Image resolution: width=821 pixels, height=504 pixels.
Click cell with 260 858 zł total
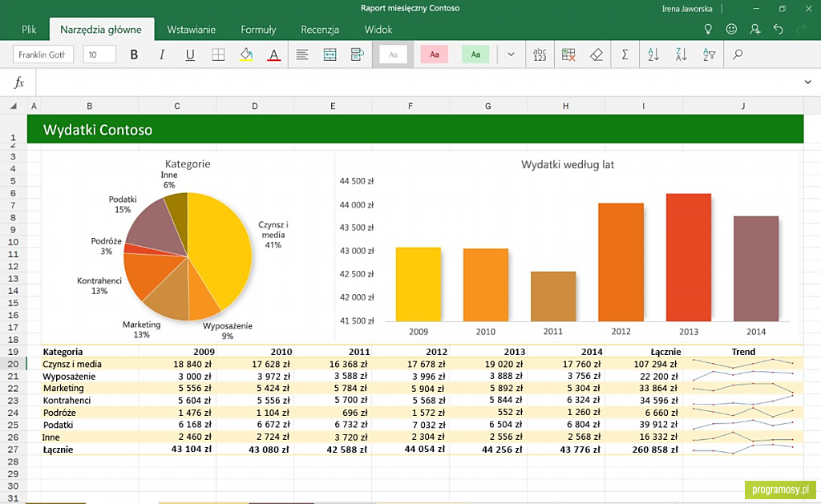[644, 449]
